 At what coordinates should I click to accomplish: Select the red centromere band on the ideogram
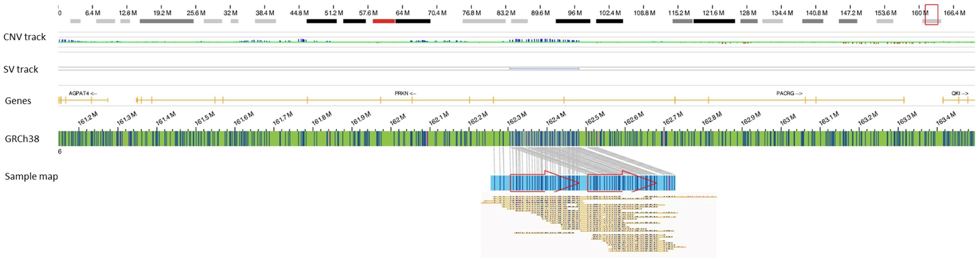[x=384, y=21]
